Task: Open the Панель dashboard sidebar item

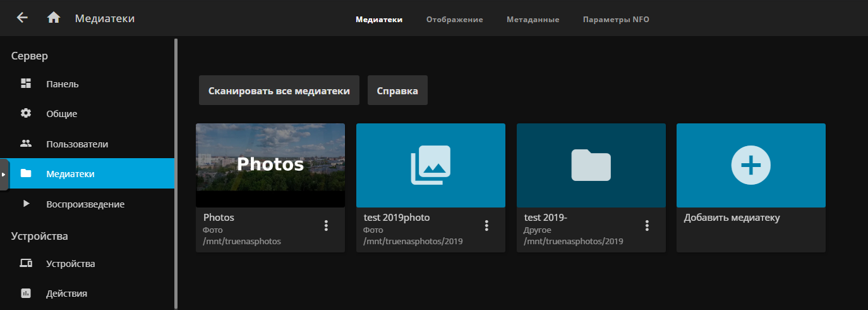Action: [x=62, y=84]
